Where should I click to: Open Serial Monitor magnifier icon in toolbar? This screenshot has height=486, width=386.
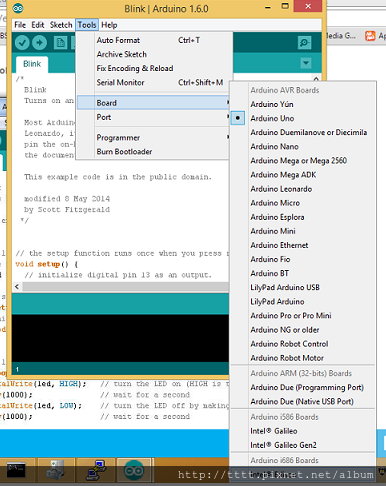pyautogui.click(x=304, y=43)
